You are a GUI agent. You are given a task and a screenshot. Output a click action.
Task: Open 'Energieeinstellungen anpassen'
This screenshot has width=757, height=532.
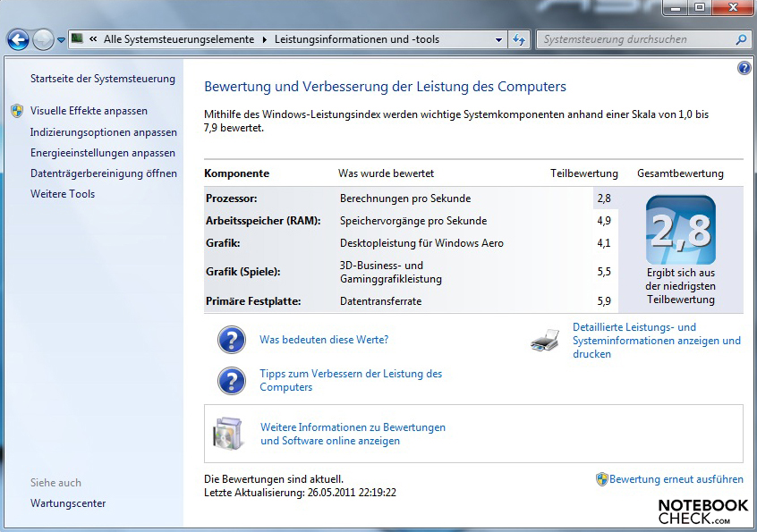(x=103, y=153)
